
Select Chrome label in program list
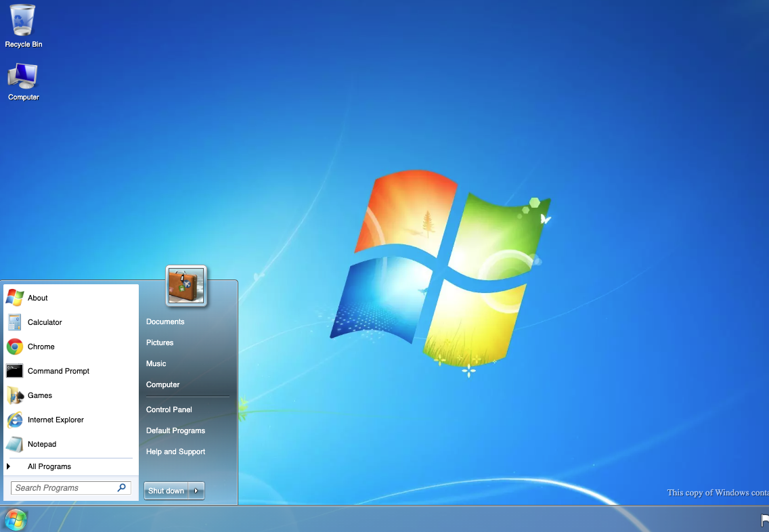click(x=41, y=347)
